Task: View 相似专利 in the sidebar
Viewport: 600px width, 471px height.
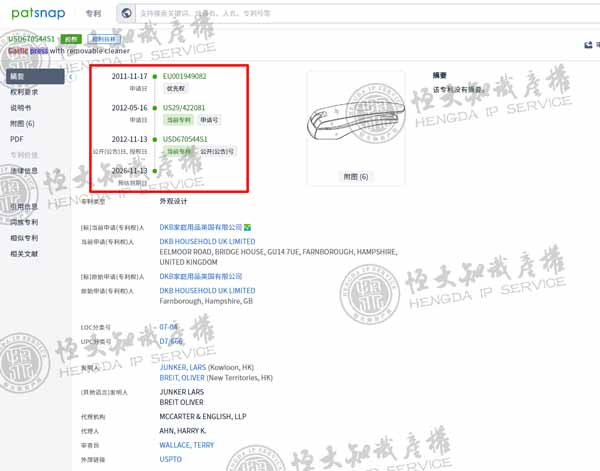Action: coord(24,238)
